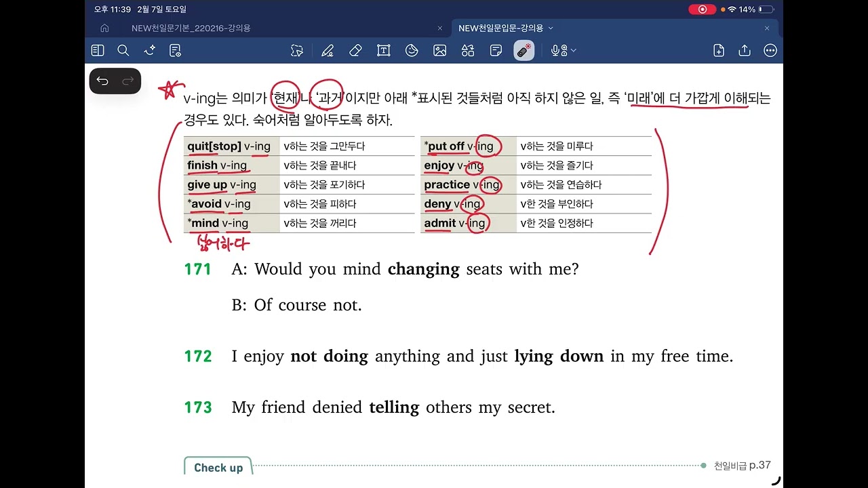Select the Pen tool
This screenshot has height=488, width=868.
328,50
